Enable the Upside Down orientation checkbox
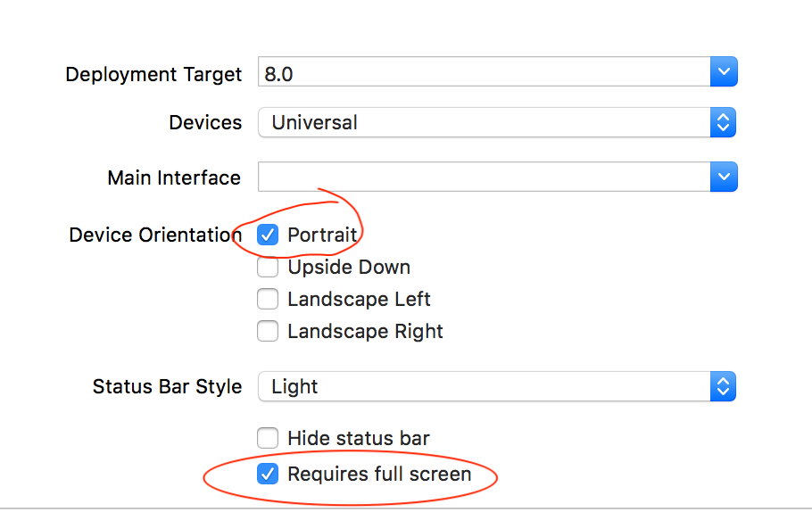 (x=268, y=267)
